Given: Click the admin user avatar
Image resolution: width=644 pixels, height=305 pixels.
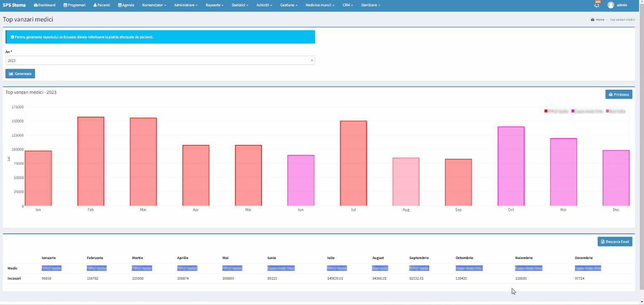Looking at the screenshot, I should click(611, 5).
